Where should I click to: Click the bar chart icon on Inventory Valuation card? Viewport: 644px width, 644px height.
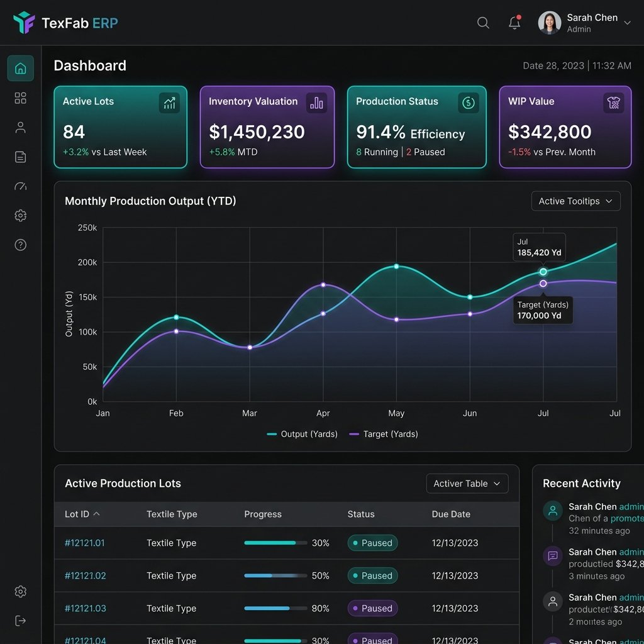[x=317, y=103]
